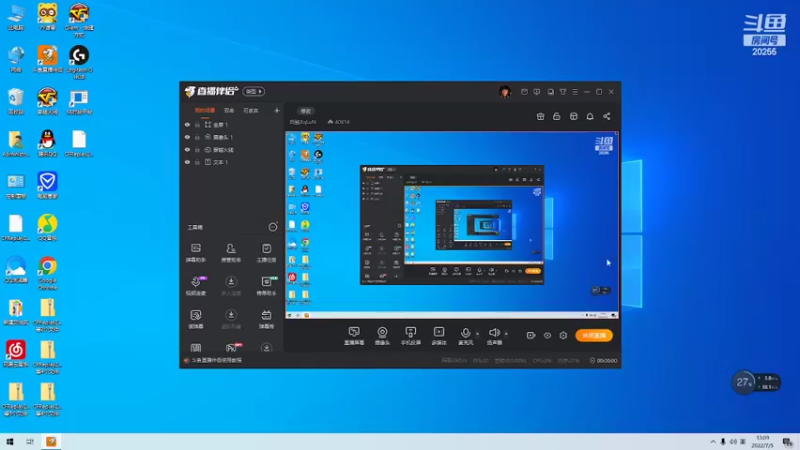The width and height of the screenshot is (800, 450).
Task: Open the orange highlighted scene tab
Action: (x=205, y=110)
